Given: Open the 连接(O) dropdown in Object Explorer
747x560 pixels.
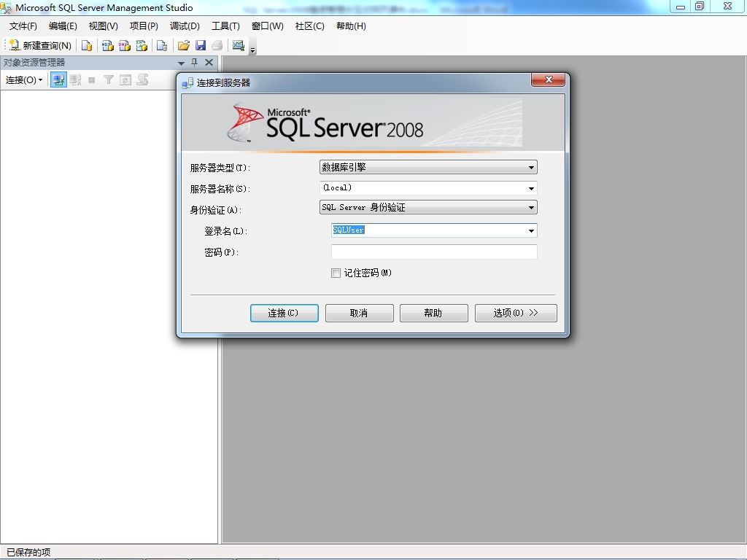Looking at the screenshot, I should 24,80.
